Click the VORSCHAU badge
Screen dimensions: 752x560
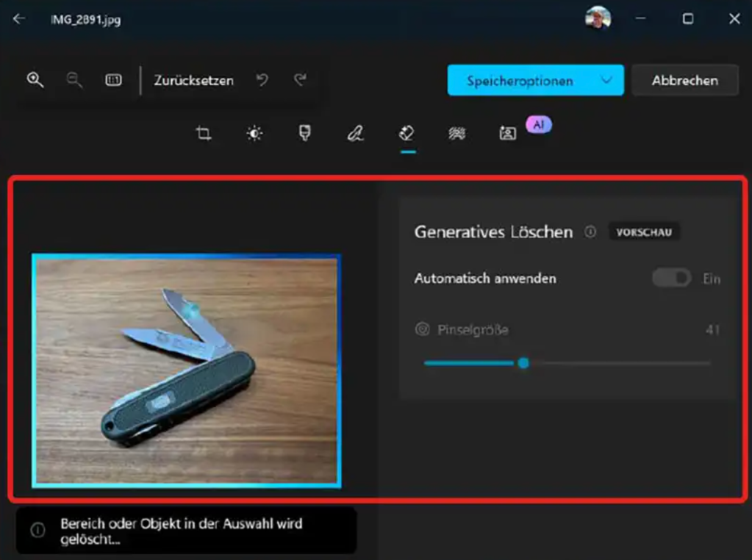coord(645,231)
